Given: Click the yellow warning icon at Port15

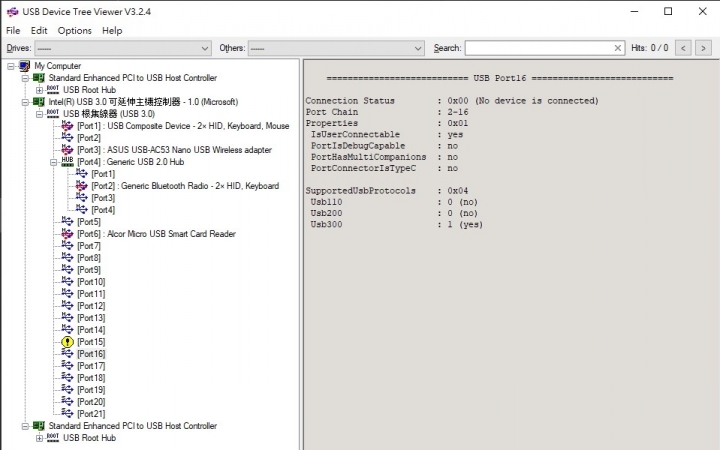Looking at the screenshot, I should (67, 342).
